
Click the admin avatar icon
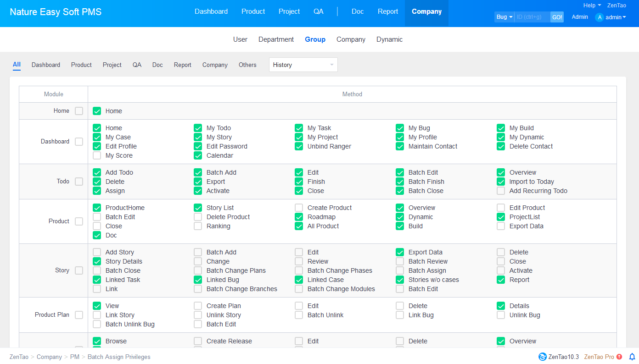pyautogui.click(x=600, y=17)
